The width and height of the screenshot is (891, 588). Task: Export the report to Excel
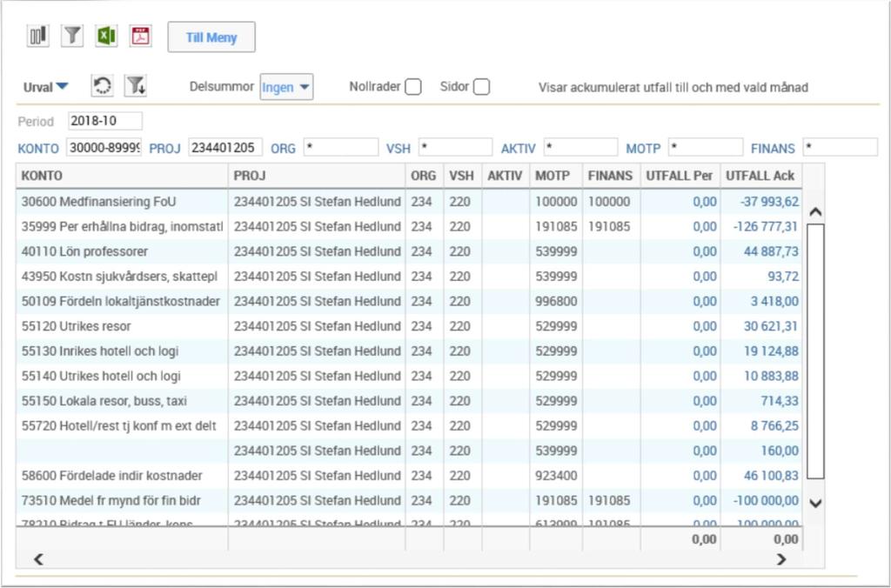106,37
